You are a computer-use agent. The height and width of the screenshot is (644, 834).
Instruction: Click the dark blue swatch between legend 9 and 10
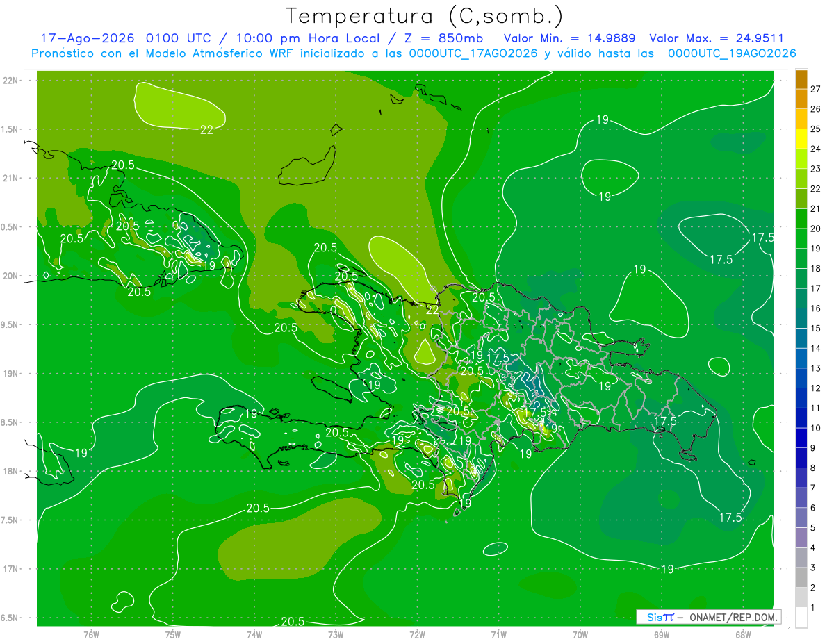pyautogui.click(x=801, y=438)
